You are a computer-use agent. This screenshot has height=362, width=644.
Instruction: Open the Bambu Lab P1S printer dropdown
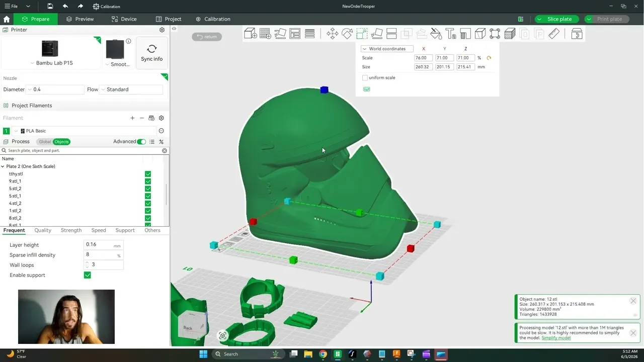52,63
